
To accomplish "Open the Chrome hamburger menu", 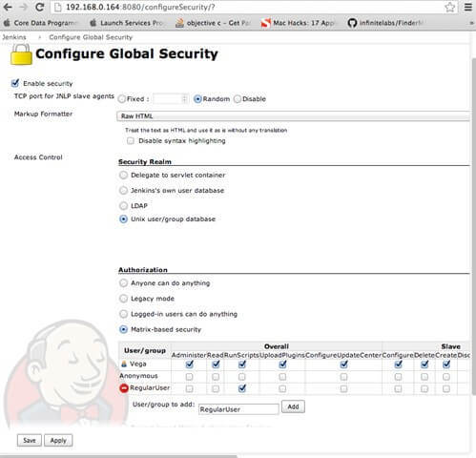I will (x=468, y=7).
